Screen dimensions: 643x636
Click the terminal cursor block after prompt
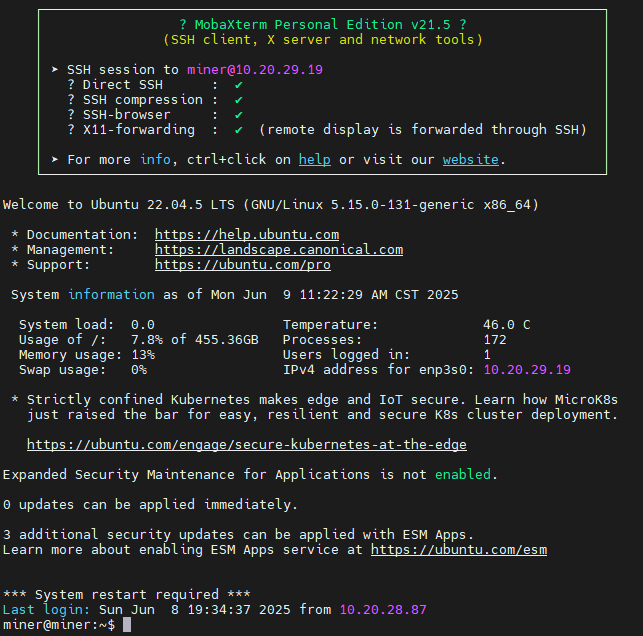click(x=127, y=625)
